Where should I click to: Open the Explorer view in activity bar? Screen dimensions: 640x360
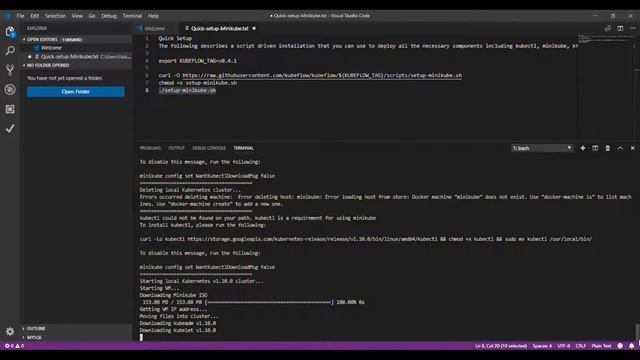pos(10,31)
